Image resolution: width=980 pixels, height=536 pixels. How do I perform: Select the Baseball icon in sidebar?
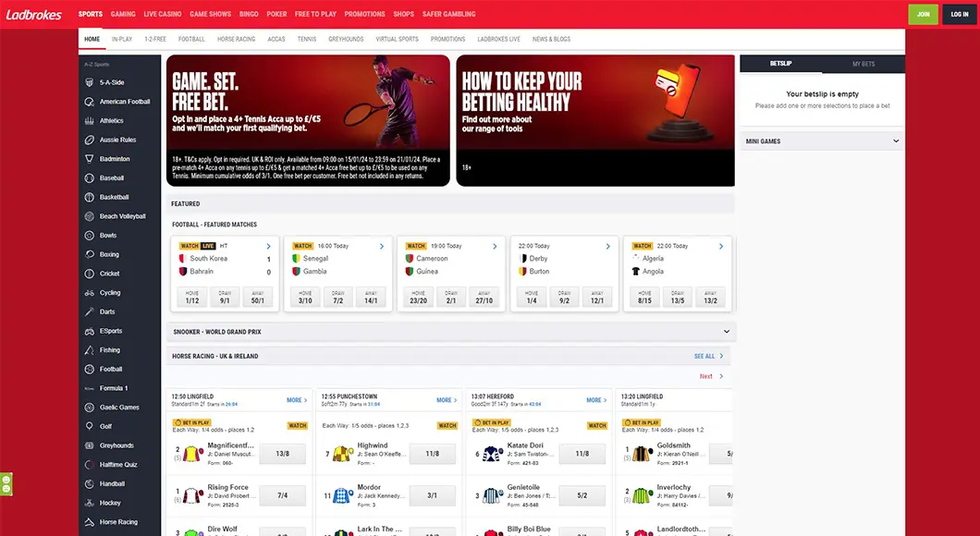pyautogui.click(x=90, y=178)
